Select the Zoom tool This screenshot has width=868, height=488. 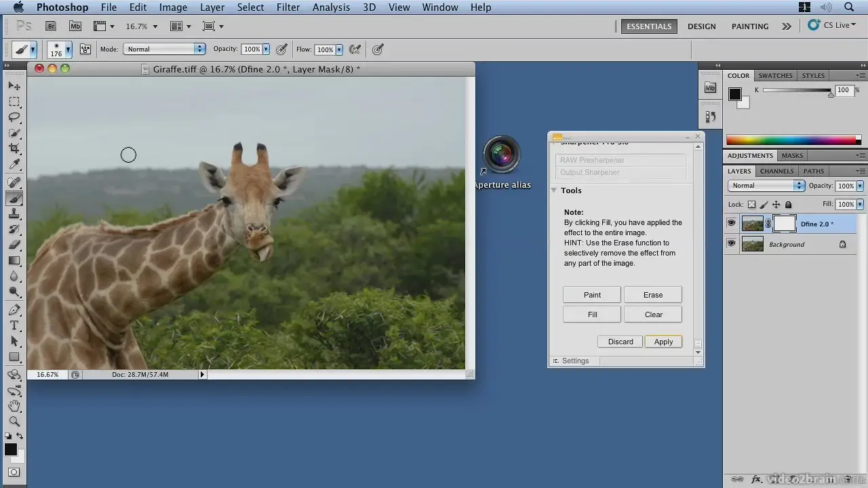[14, 422]
